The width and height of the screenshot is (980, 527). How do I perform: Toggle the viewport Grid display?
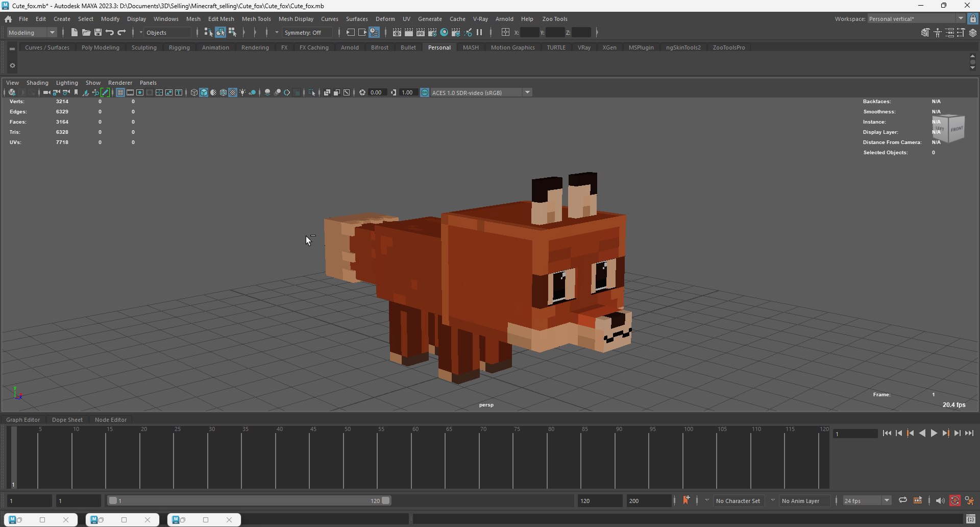coord(120,92)
